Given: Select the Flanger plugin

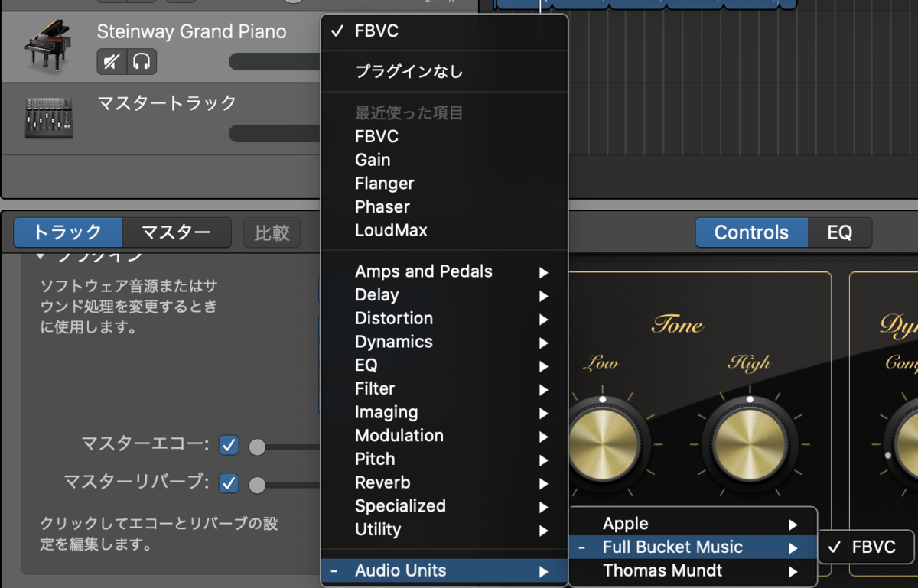Looking at the screenshot, I should tap(384, 183).
